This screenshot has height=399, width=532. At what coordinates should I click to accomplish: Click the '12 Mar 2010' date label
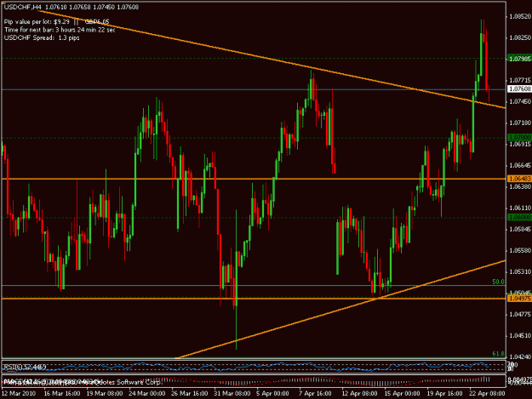tap(19, 394)
